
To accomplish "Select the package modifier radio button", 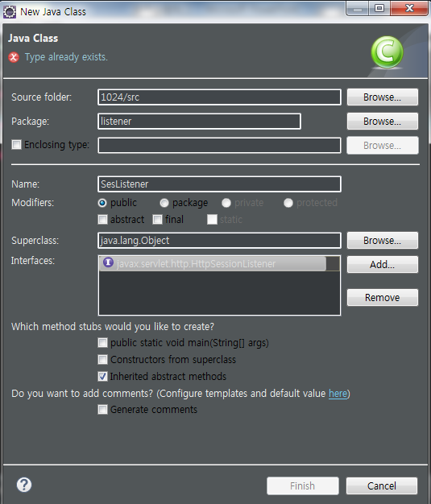I will click(x=164, y=203).
